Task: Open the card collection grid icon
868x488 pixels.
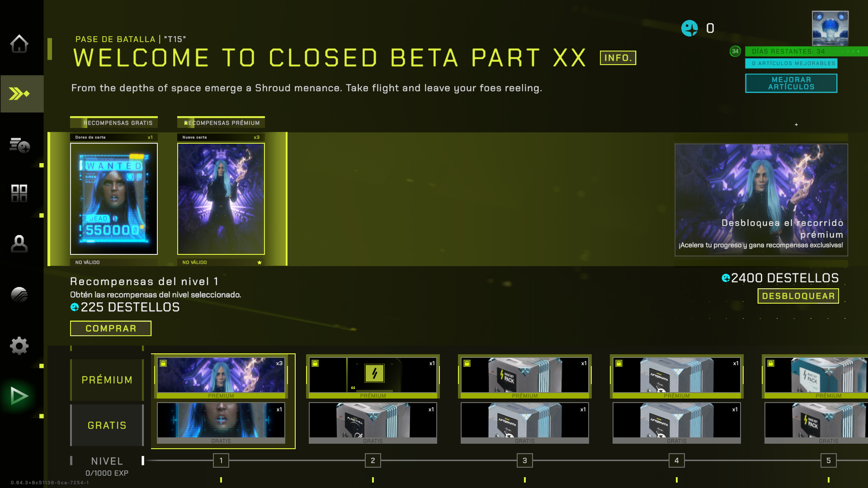Action: pyautogui.click(x=19, y=193)
